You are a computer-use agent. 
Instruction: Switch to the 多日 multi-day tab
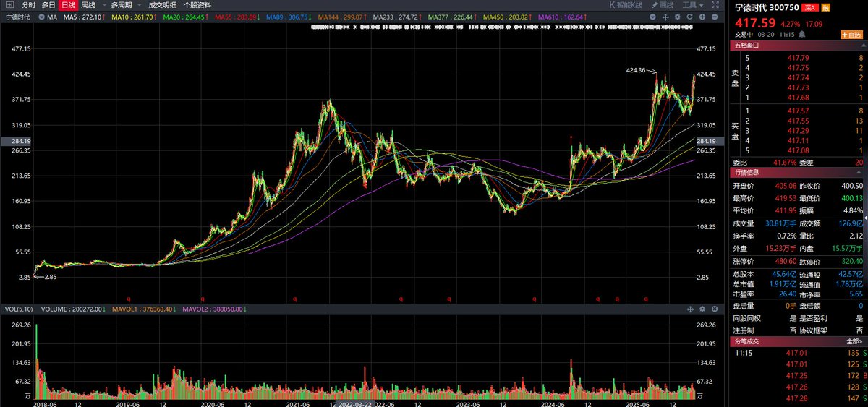48,4
